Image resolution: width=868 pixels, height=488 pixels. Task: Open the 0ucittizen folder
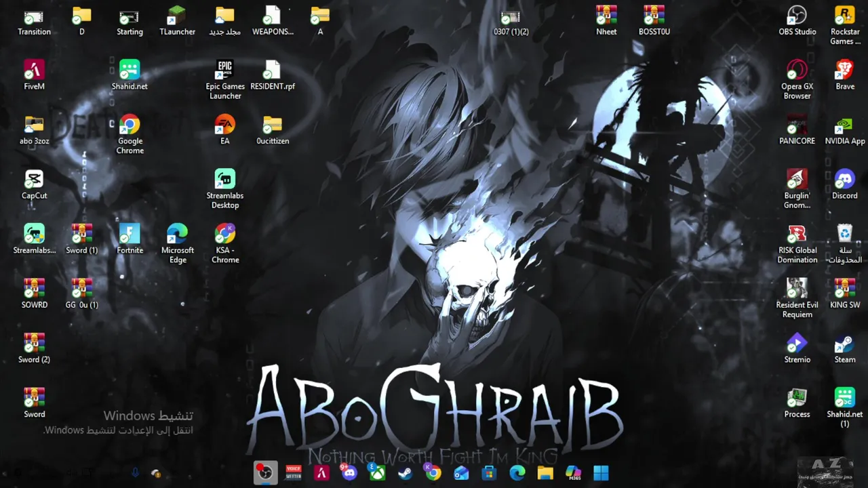point(273,130)
